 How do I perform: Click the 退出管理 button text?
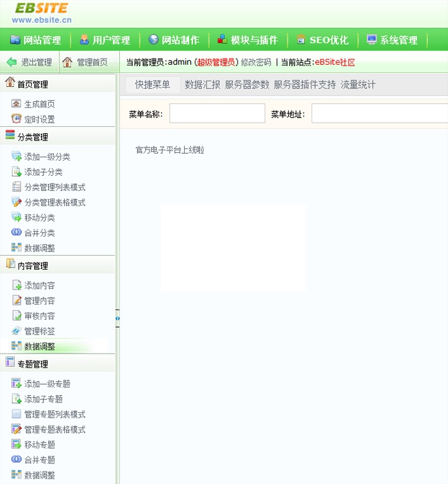37,62
